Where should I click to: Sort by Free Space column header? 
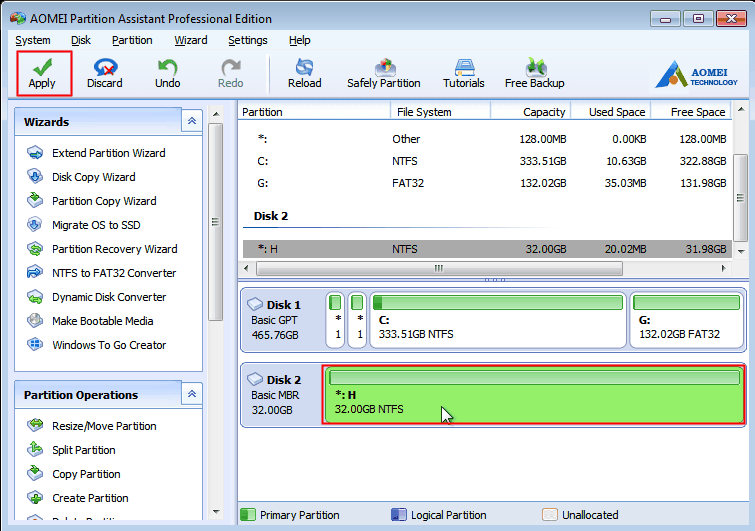(691, 112)
